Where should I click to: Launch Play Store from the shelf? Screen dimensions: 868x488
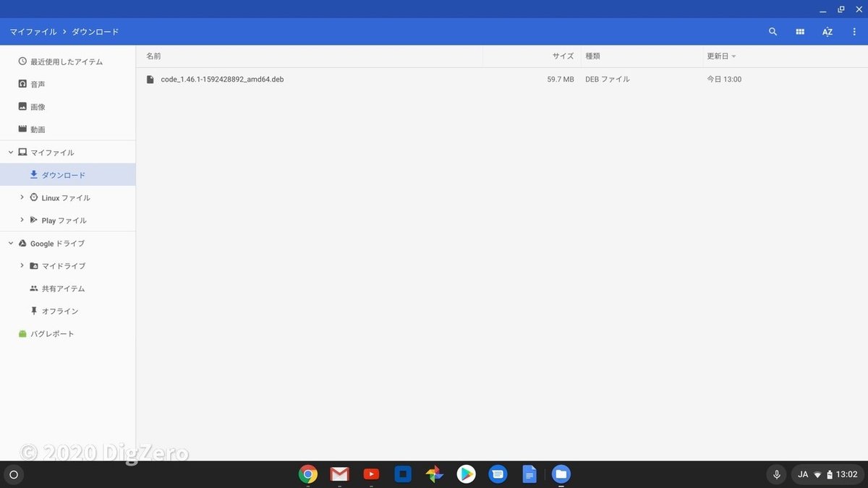(466, 474)
